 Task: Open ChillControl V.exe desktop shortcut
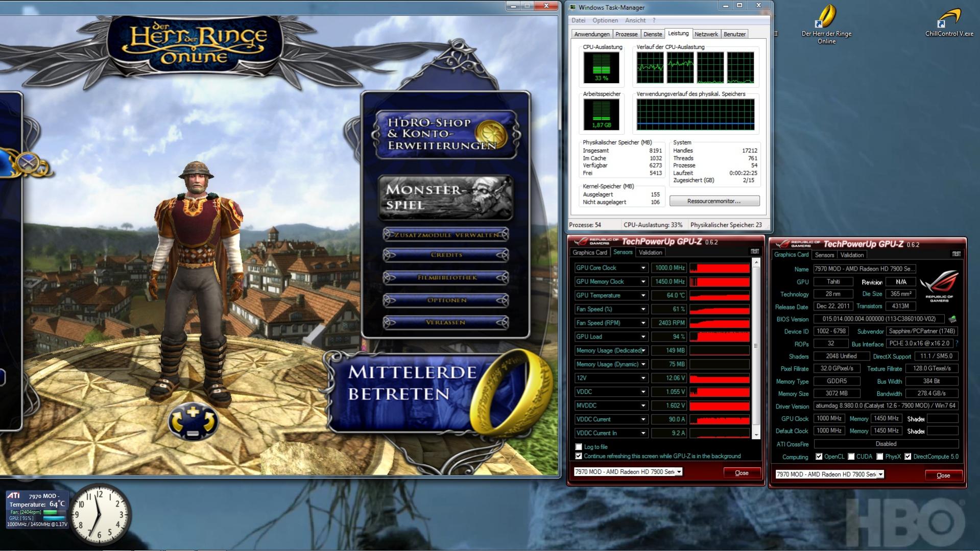[x=949, y=22]
